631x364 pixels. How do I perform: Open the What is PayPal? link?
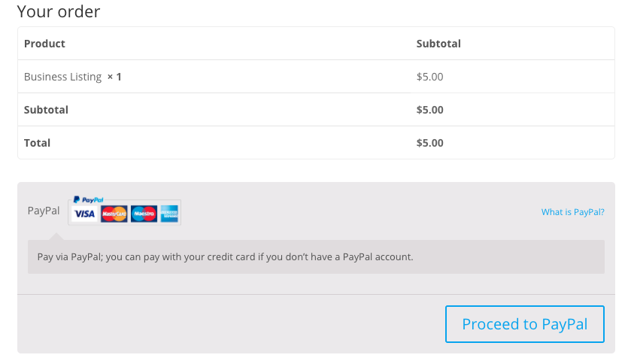[572, 212]
